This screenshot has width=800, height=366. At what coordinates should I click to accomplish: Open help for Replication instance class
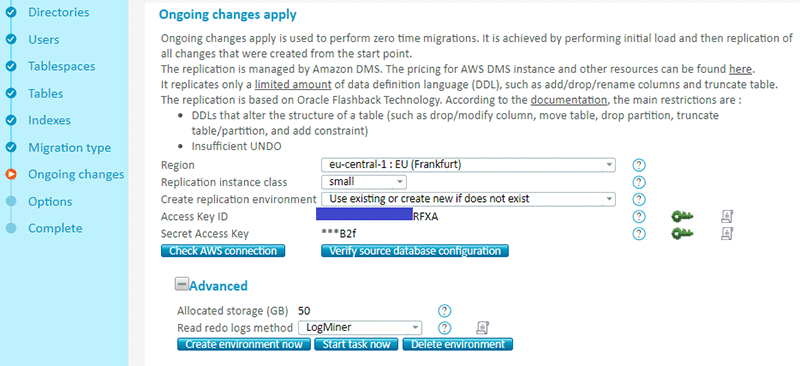click(x=639, y=182)
